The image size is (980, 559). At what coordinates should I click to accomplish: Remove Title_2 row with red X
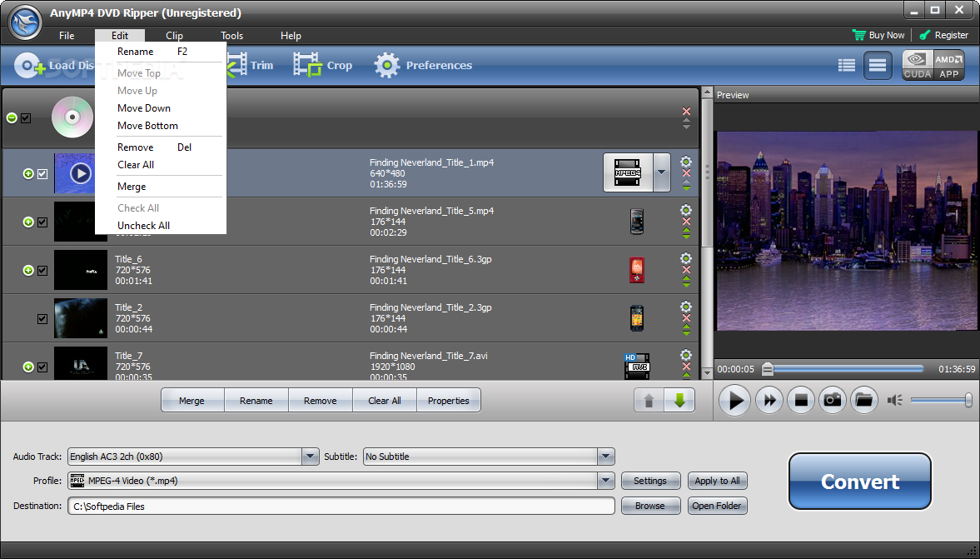click(x=685, y=318)
